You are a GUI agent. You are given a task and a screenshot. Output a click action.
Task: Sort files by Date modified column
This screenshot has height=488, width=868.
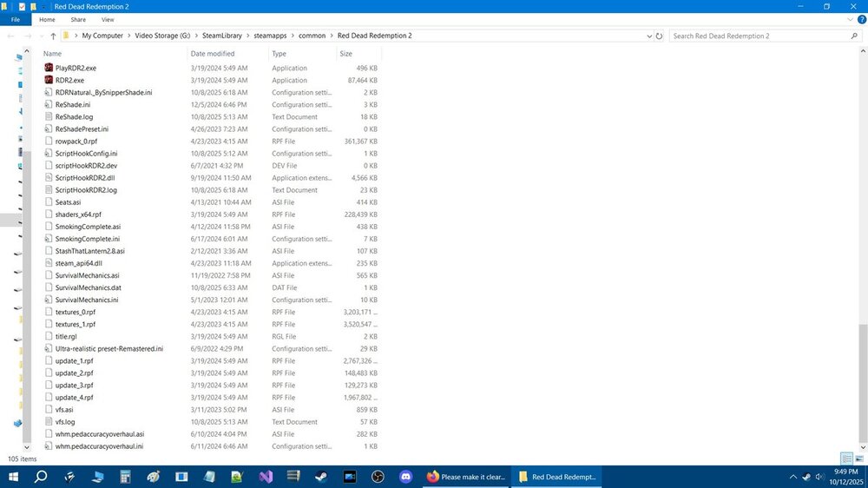[x=213, y=54]
